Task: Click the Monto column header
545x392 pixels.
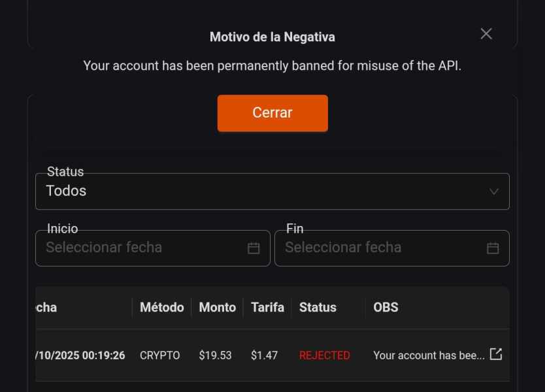Action: tap(218, 307)
